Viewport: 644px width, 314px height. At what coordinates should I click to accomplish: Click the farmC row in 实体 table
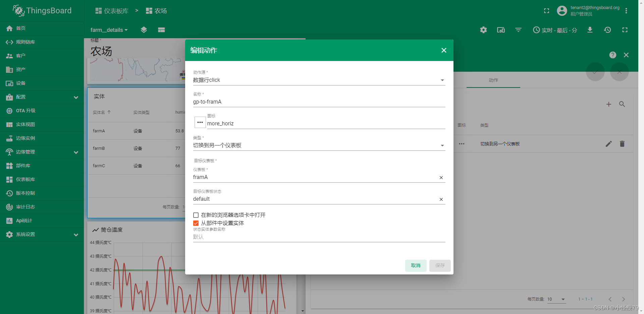pyautogui.click(x=137, y=166)
